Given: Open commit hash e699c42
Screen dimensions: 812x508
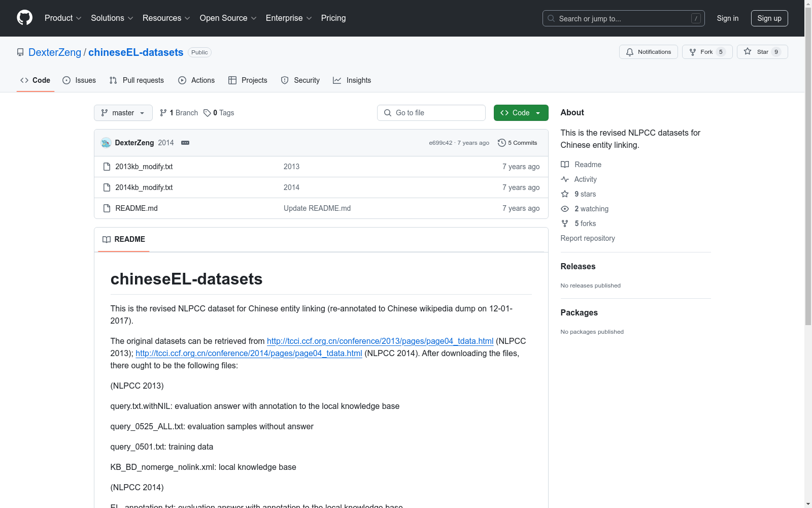Looking at the screenshot, I should click(x=441, y=143).
